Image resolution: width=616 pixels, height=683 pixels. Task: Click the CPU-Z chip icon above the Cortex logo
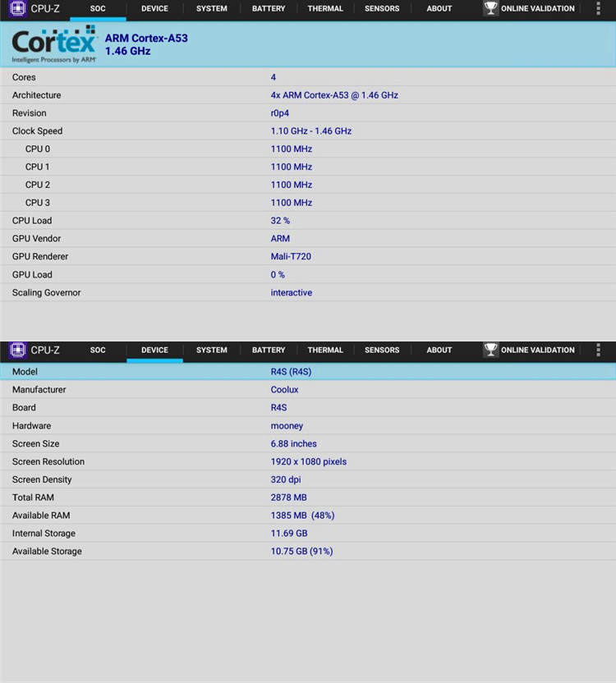click(x=18, y=9)
